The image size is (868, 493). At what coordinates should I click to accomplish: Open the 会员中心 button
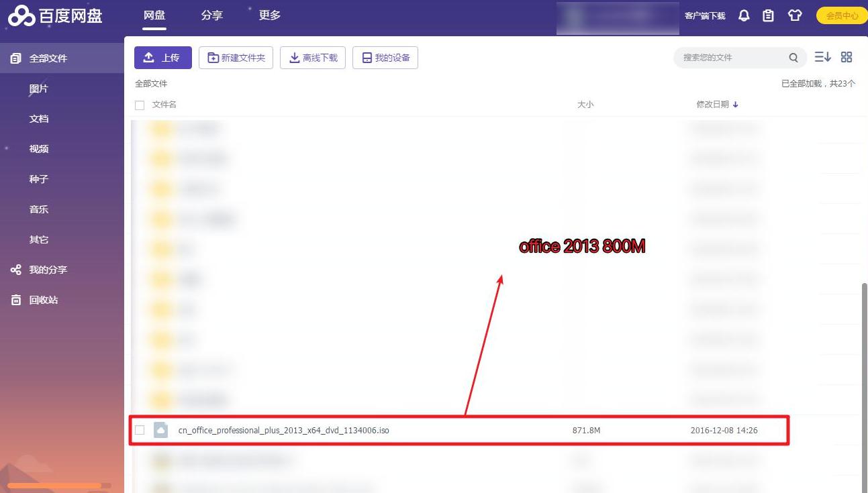[842, 15]
